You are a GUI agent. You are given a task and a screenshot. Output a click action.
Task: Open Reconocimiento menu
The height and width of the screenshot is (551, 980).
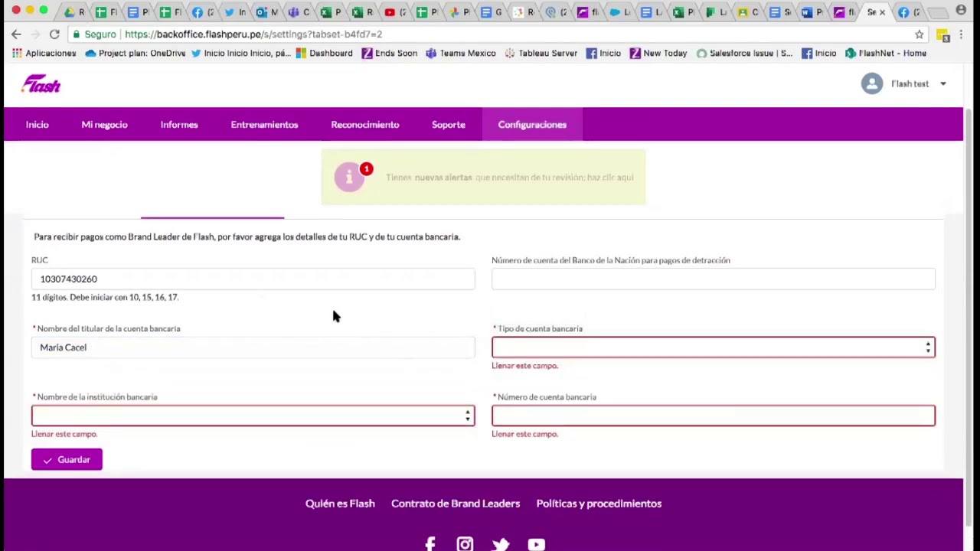pos(365,125)
